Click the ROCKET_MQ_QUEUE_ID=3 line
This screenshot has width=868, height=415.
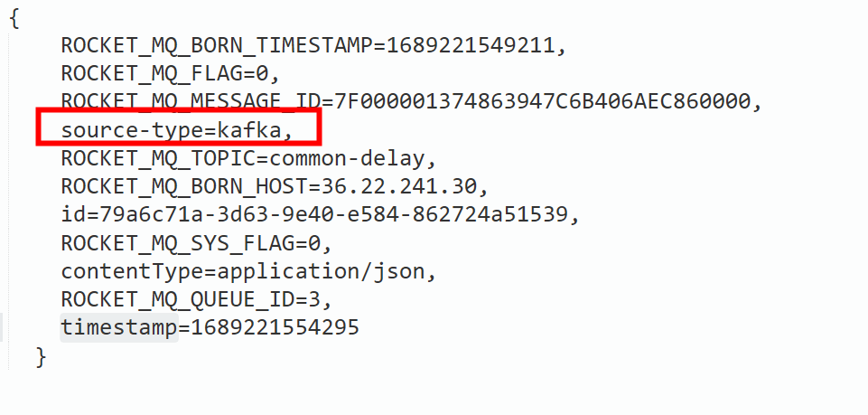197,299
